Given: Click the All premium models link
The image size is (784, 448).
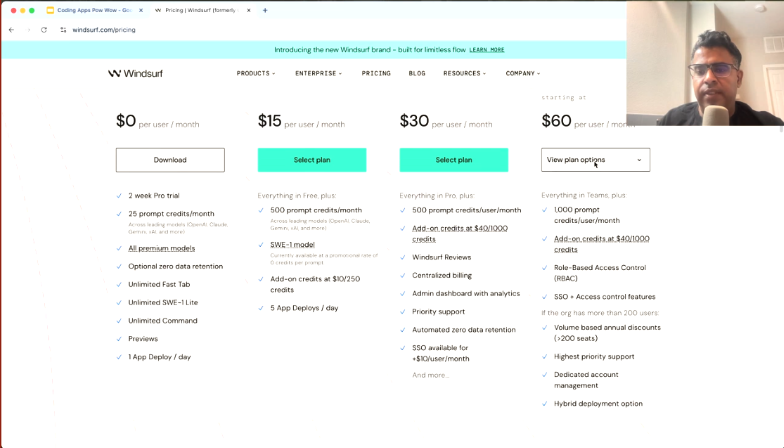Looking at the screenshot, I should tap(162, 248).
